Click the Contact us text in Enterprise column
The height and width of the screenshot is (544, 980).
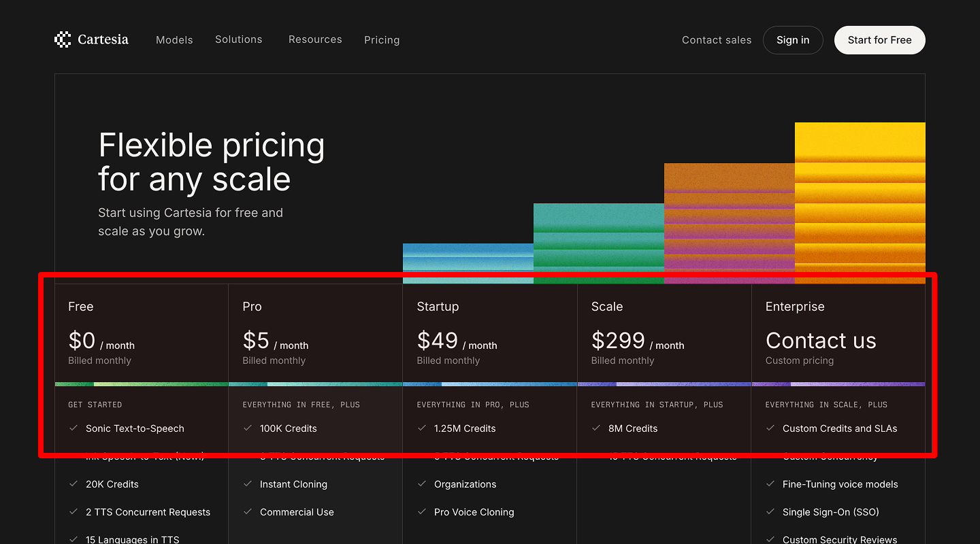pyautogui.click(x=820, y=341)
